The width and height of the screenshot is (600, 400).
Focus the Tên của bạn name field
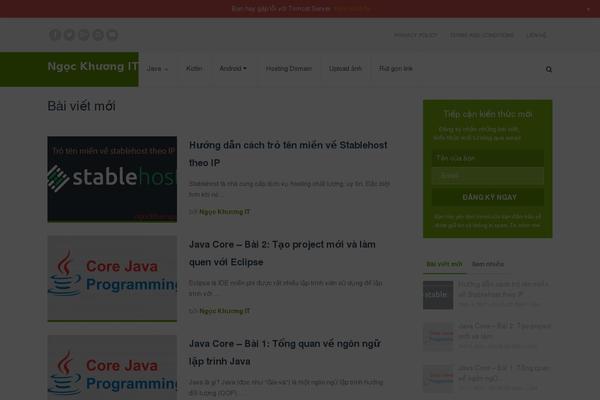click(488, 158)
